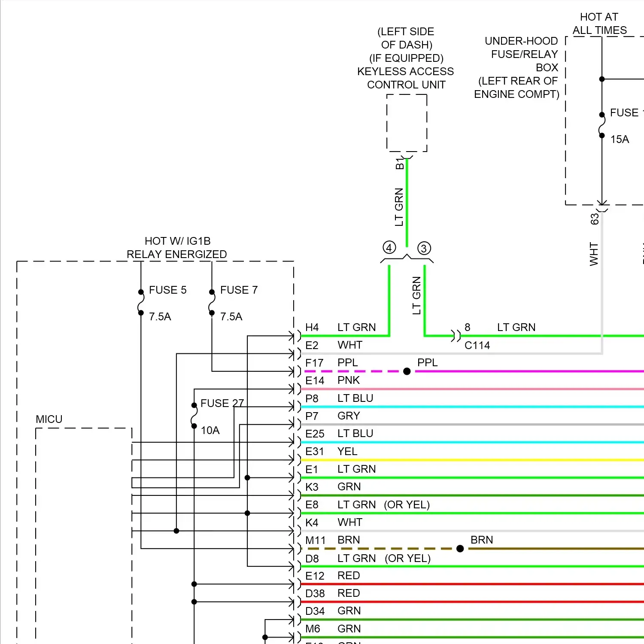Click the "HOT AT ALL TIMES" label

point(599,24)
